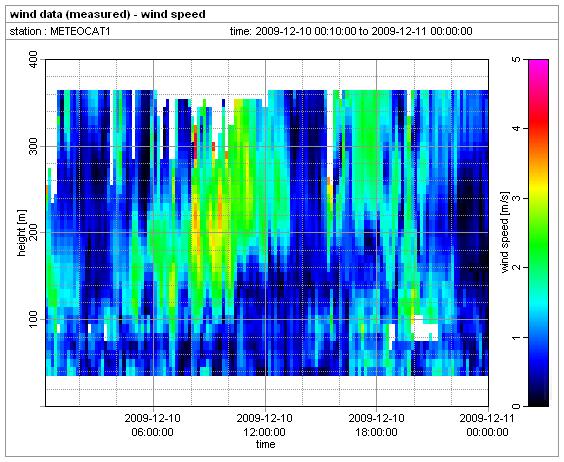Click the colorbar tick label '4'
The image size is (564, 462).
tap(517, 128)
